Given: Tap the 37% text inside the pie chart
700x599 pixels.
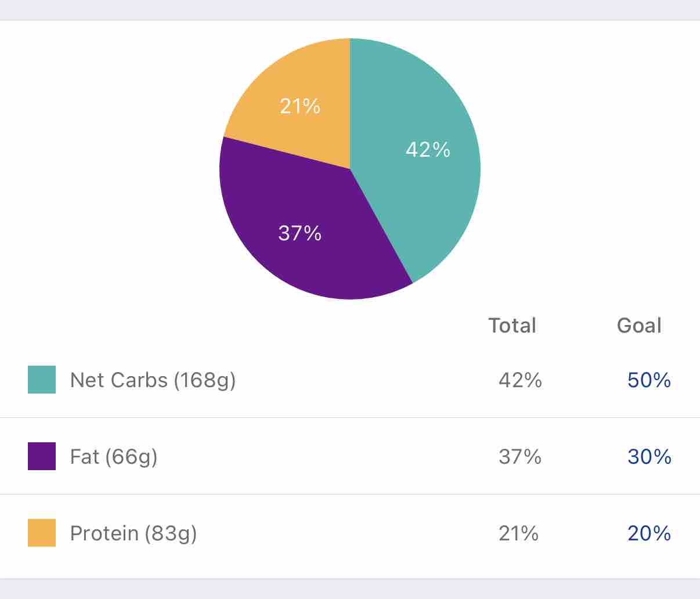Looking at the screenshot, I should [x=300, y=233].
